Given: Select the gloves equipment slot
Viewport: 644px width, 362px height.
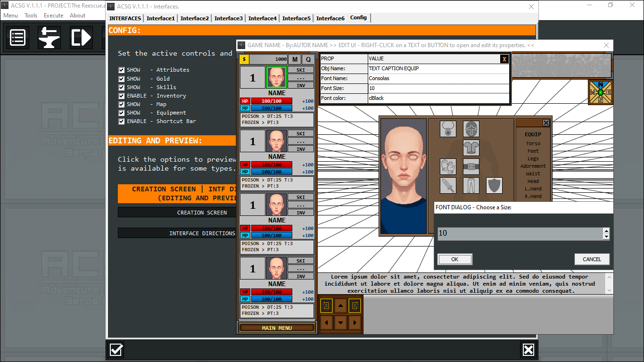Looking at the screenshot, I should point(448,166).
